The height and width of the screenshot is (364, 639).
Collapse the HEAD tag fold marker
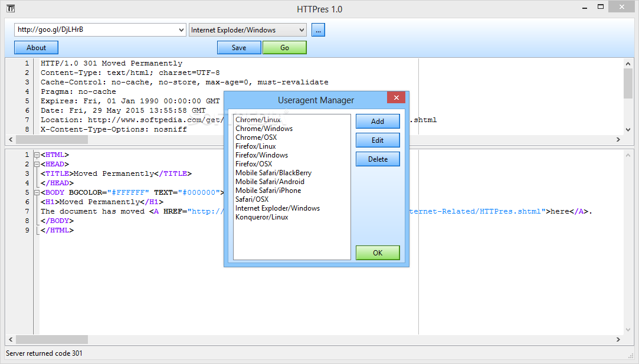point(37,164)
